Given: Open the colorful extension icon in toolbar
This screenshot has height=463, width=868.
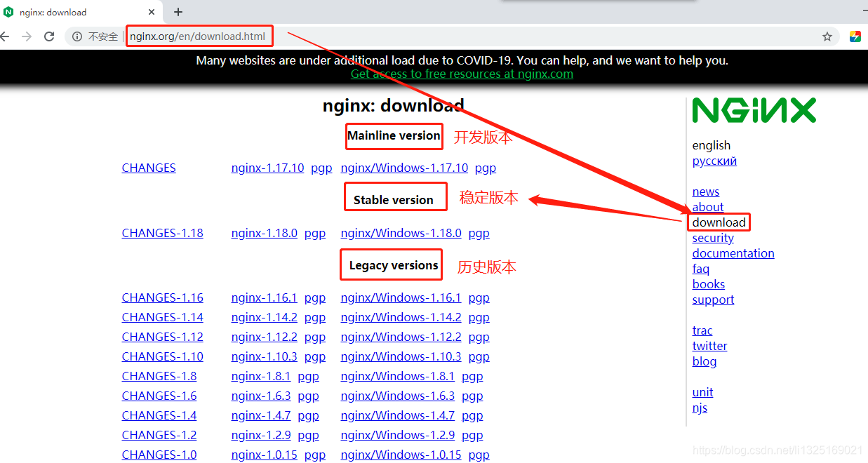Looking at the screenshot, I should click(x=855, y=36).
